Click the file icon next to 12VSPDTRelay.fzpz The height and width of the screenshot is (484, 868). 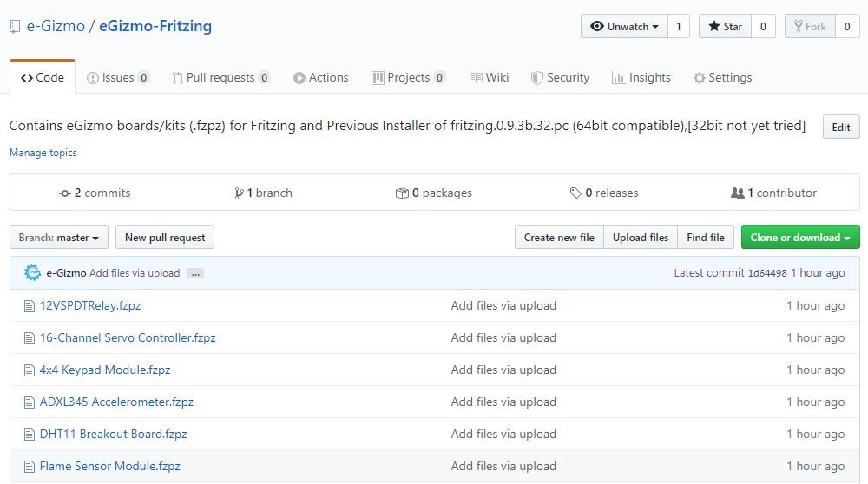click(30, 306)
